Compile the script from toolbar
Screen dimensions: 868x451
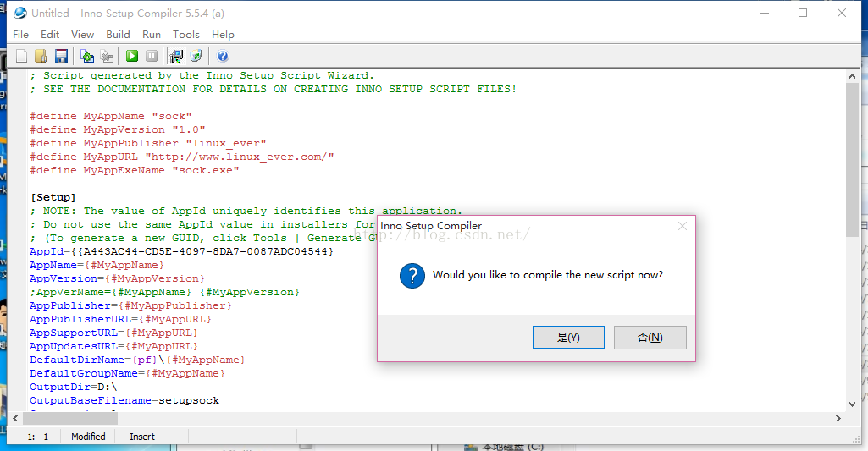tap(87, 56)
